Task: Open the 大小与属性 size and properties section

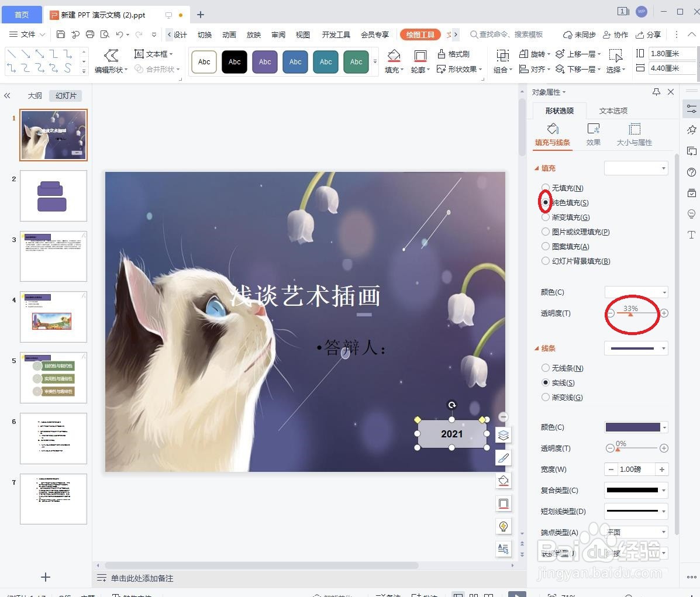Action: pos(634,135)
